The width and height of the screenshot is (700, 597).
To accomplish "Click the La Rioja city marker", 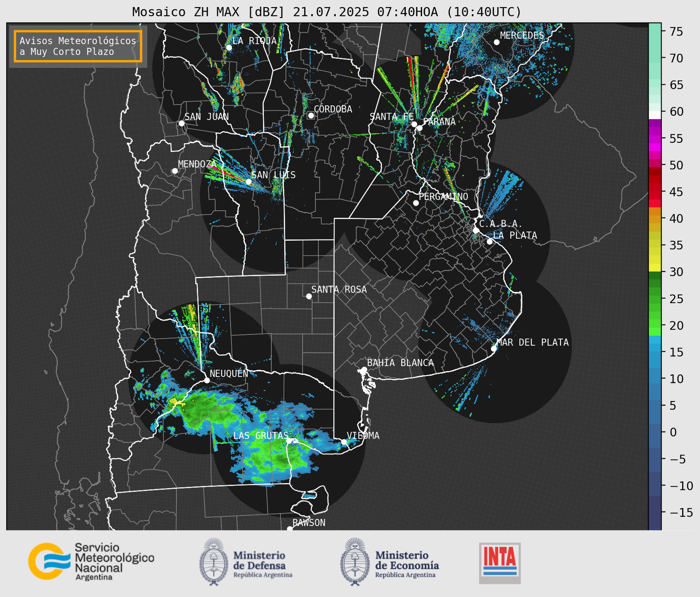I will 229,48.
